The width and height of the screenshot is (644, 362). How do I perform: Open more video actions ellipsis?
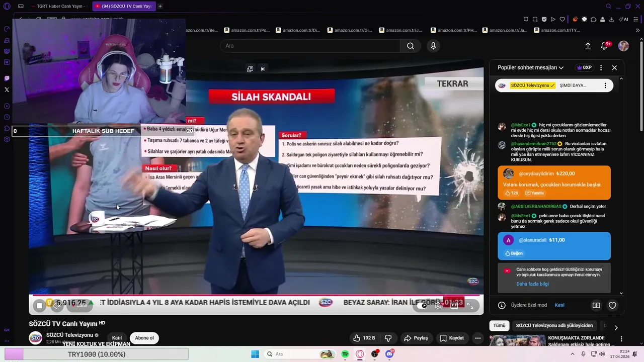click(x=478, y=338)
